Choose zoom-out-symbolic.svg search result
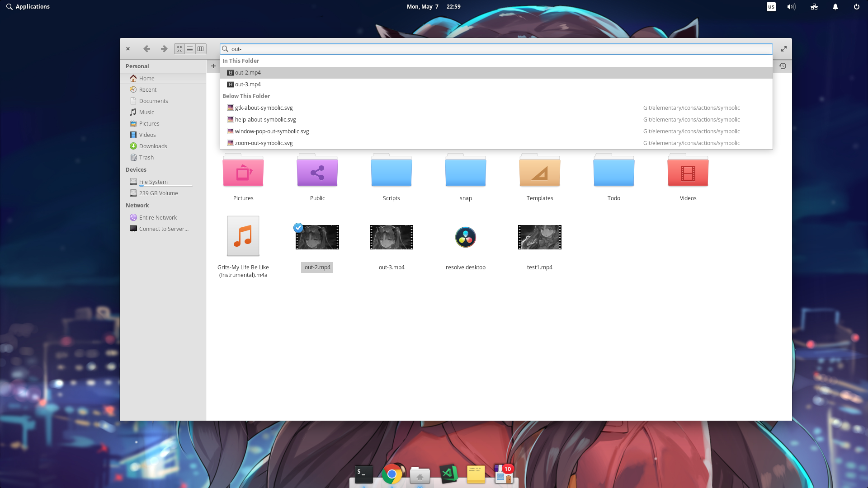The image size is (868, 488). tap(264, 143)
